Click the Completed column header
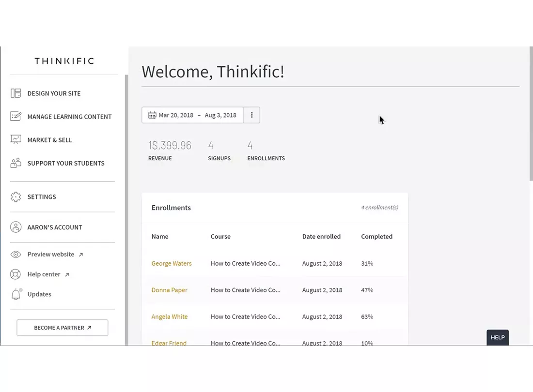Image resolution: width=533 pixels, height=392 pixels. pyautogui.click(x=376, y=237)
